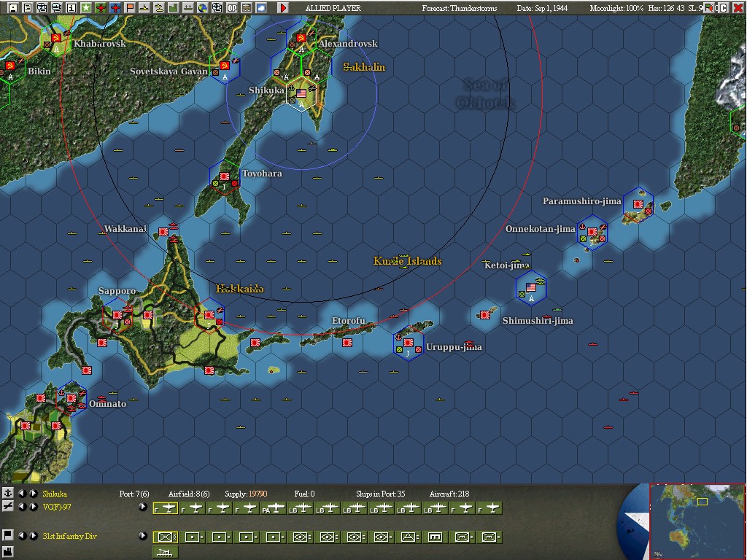
Task: Open the document list report icon
Action: (28, 7)
